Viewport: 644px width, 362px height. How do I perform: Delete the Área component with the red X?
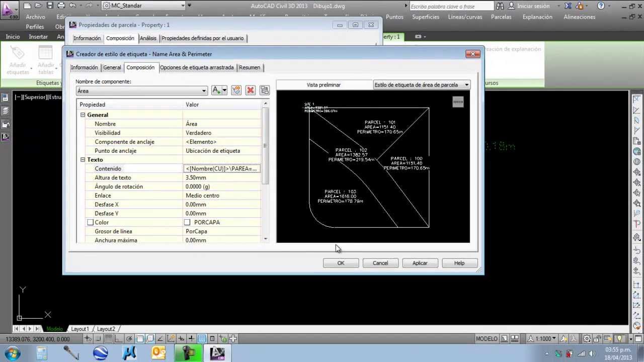251,90
